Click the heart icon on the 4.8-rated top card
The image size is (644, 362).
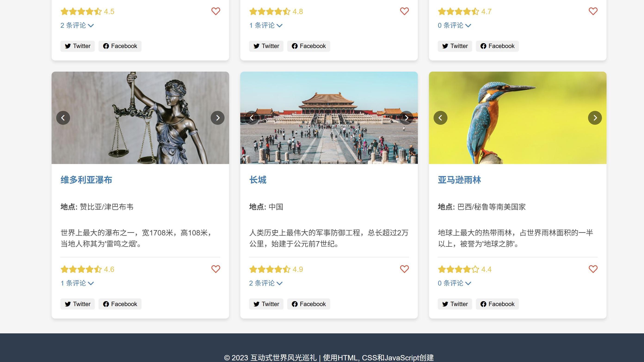click(x=404, y=11)
